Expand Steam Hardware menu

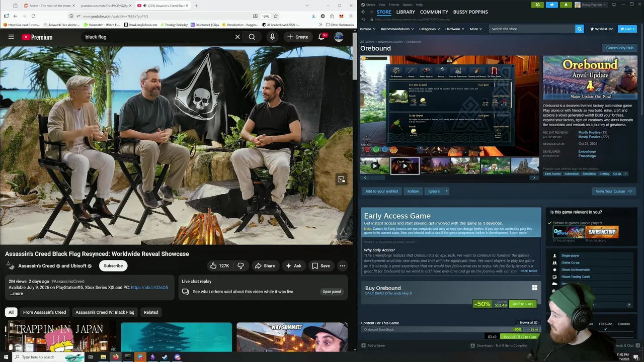[454, 29]
